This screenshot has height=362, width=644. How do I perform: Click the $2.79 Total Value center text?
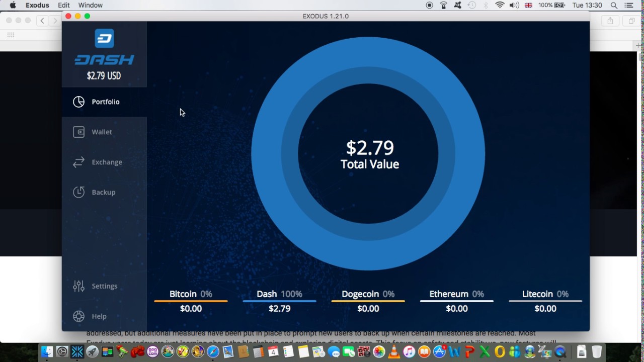370,154
